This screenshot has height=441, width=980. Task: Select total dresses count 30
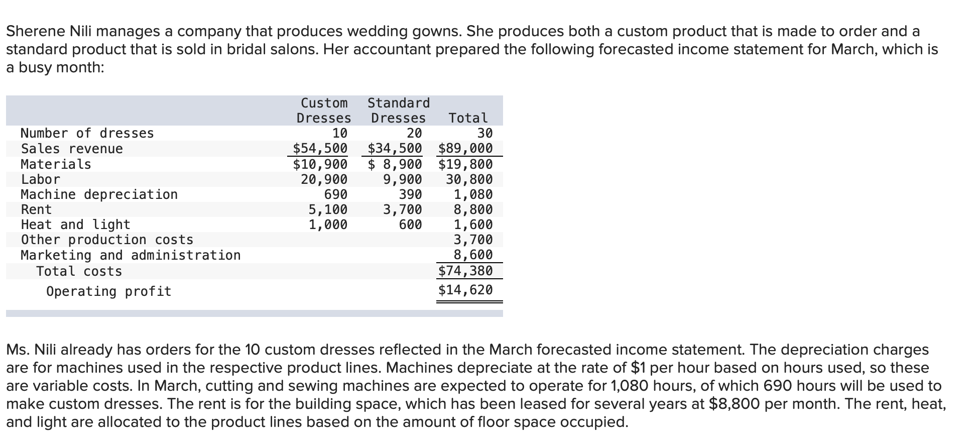(x=485, y=133)
